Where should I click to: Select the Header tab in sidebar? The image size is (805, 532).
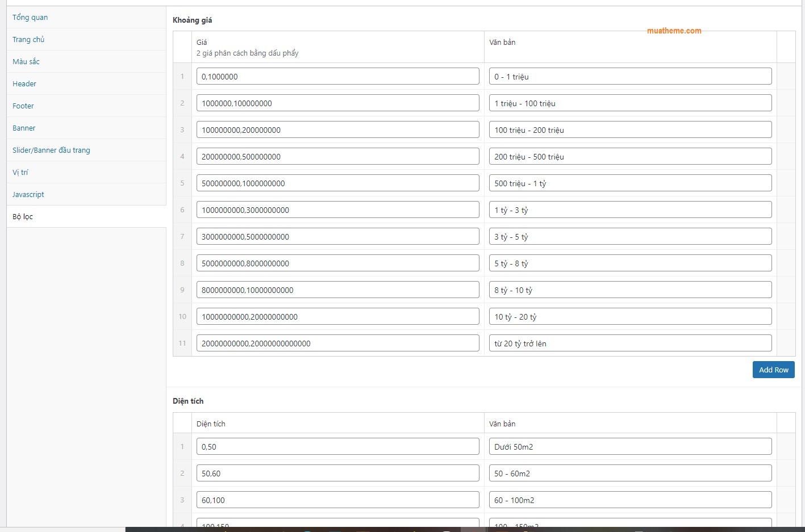24,84
